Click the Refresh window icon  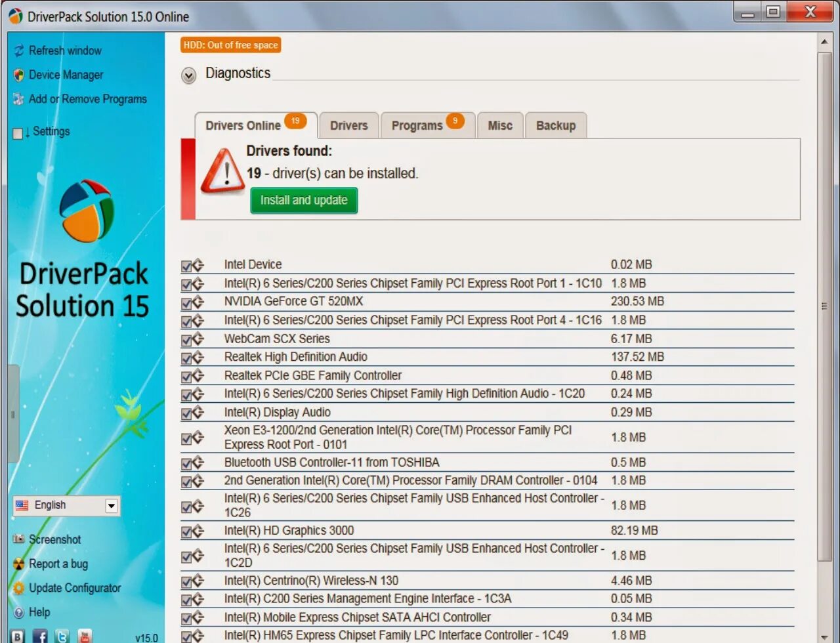point(19,51)
